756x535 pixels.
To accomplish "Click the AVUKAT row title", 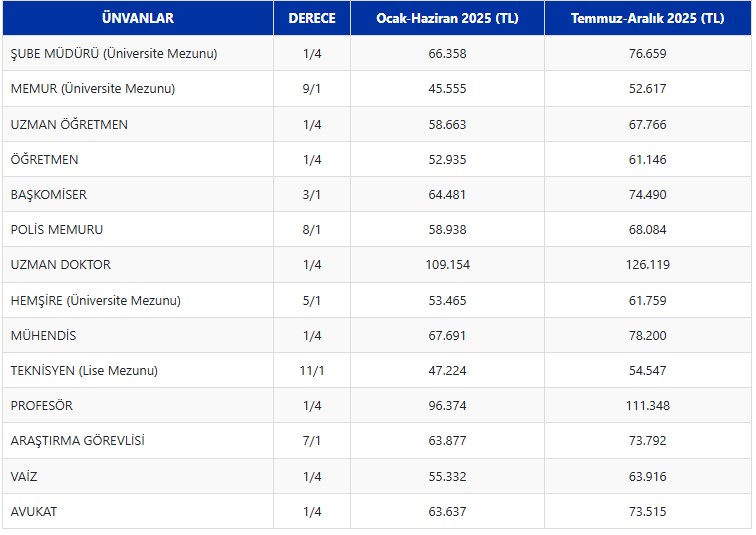I will [34, 512].
